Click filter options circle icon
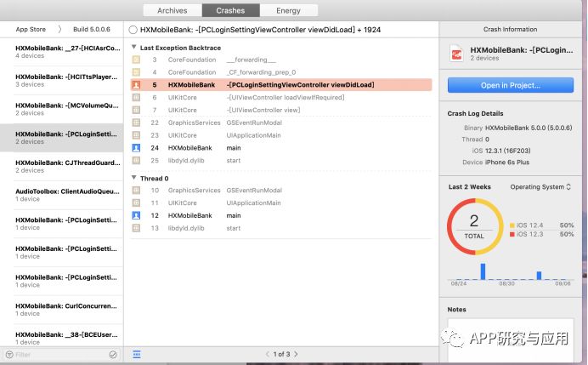 [113, 355]
